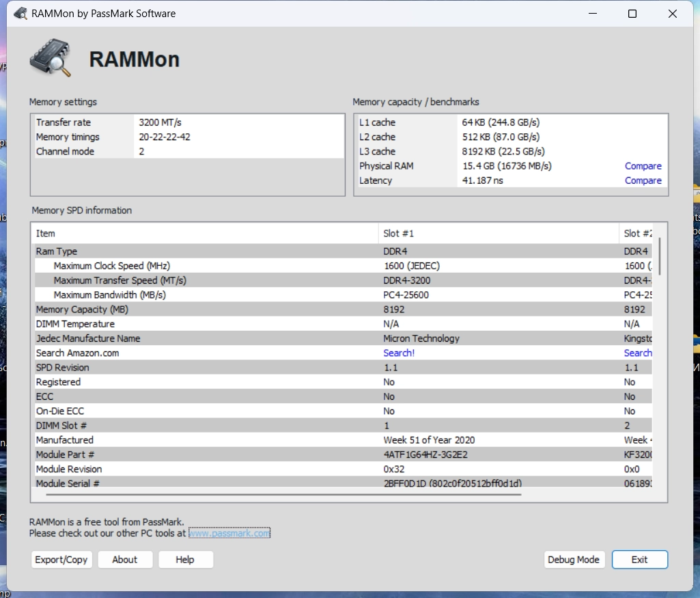Enable Debug Mode
The width and height of the screenshot is (700, 598).
coord(573,560)
